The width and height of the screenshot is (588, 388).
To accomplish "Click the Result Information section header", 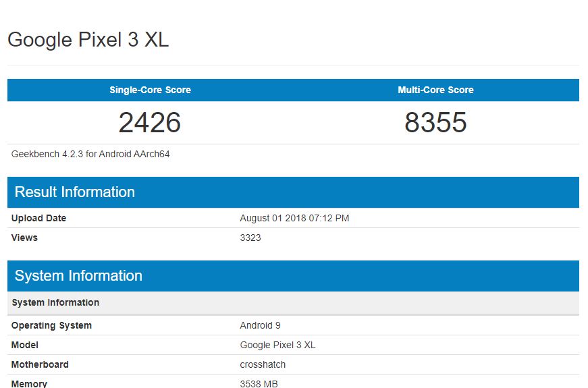I will (x=293, y=192).
